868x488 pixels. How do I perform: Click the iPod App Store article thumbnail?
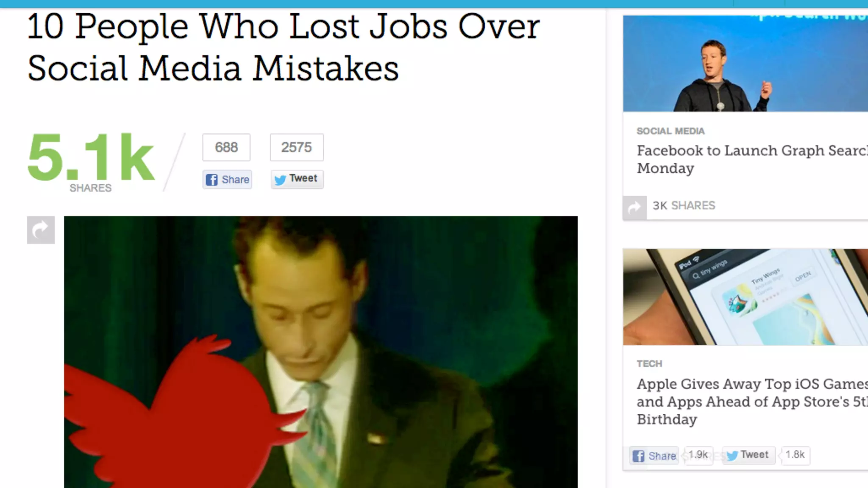746,297
